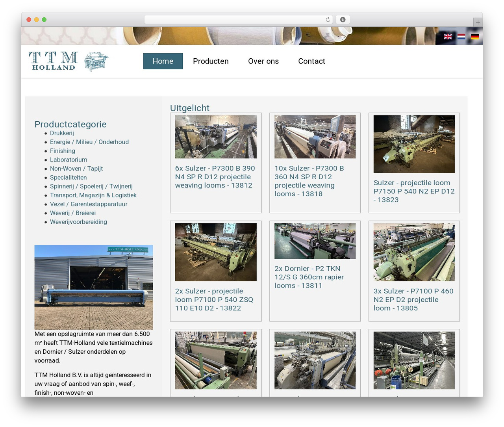
Task: Click the browser address bar
Action: point(238,20)
